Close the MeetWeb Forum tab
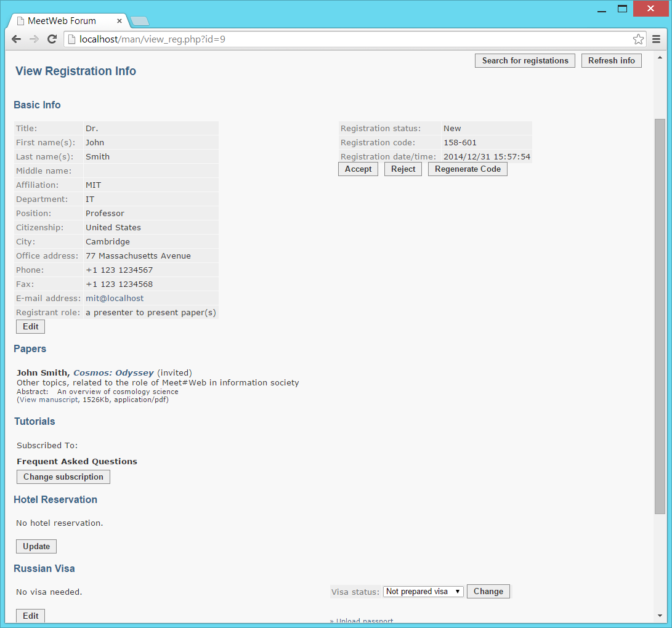The image size is (672, 628). tap(119, 20)
